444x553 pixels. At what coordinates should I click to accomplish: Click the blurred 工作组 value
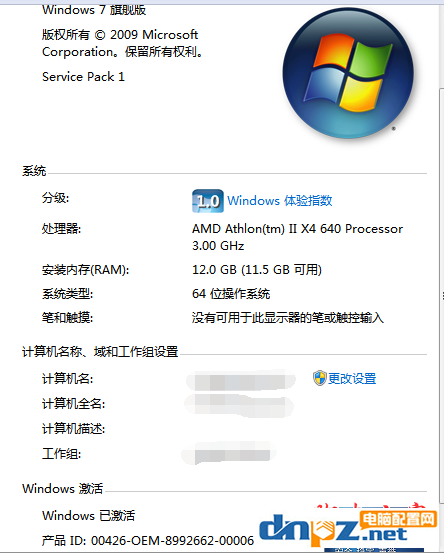[x=229, y=454]
